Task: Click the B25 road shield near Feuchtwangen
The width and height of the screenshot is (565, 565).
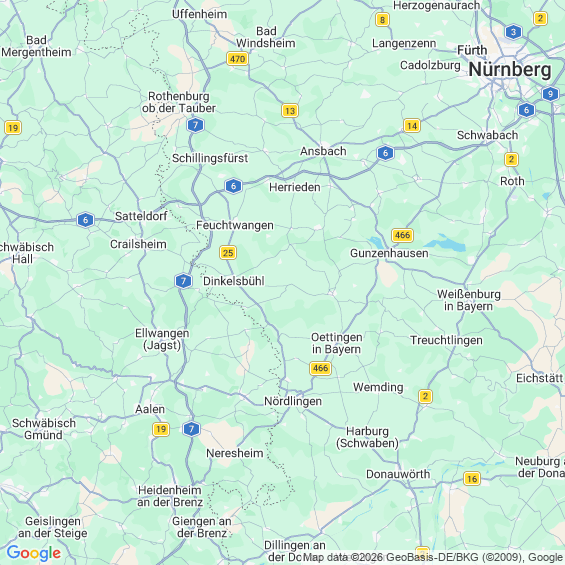Action: tap(228, 253)
